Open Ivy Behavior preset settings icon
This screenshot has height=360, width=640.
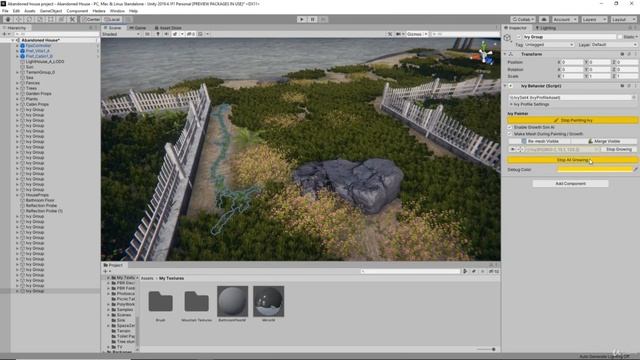click(629, 86)
